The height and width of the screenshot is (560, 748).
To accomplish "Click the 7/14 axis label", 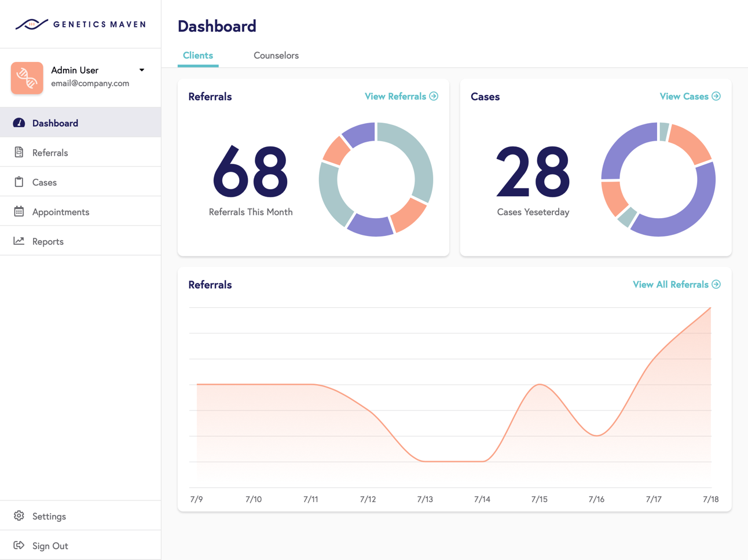I will click(482, 499).
